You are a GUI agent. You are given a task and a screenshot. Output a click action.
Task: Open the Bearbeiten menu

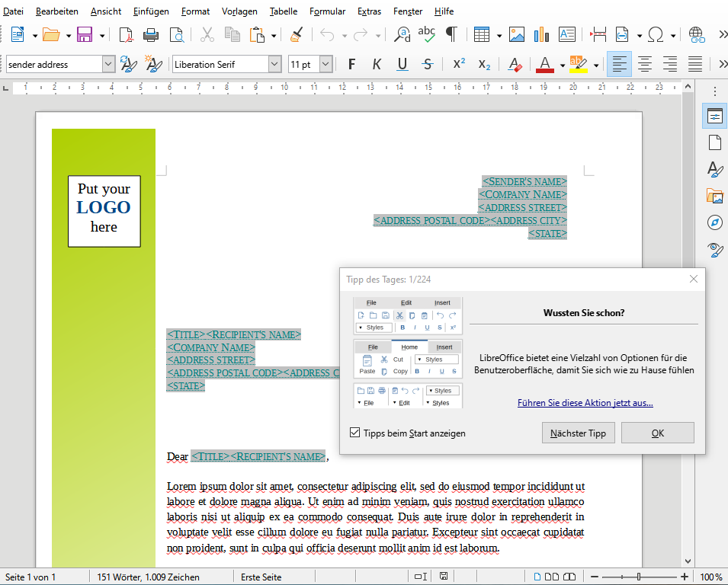pos(57,11)
